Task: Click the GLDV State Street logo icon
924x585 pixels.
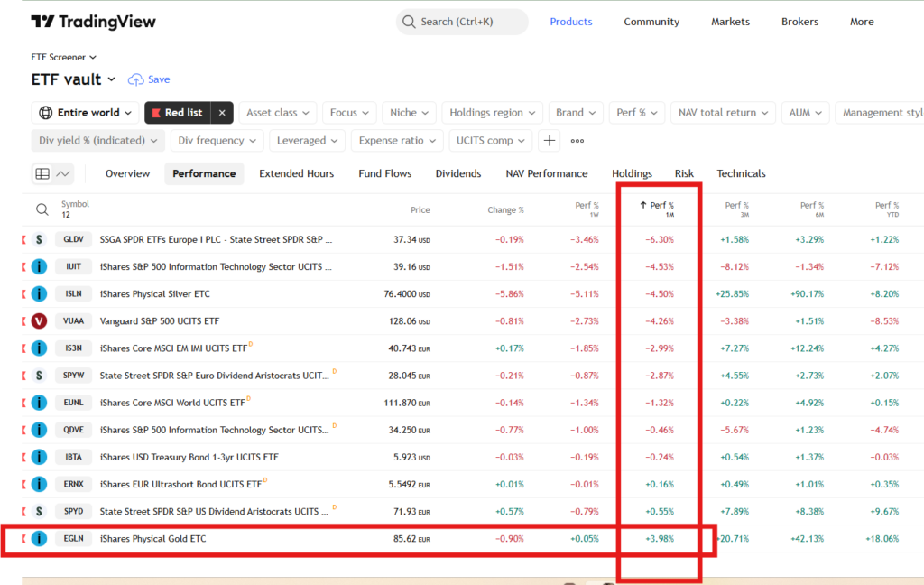Action: coord(39,239)
